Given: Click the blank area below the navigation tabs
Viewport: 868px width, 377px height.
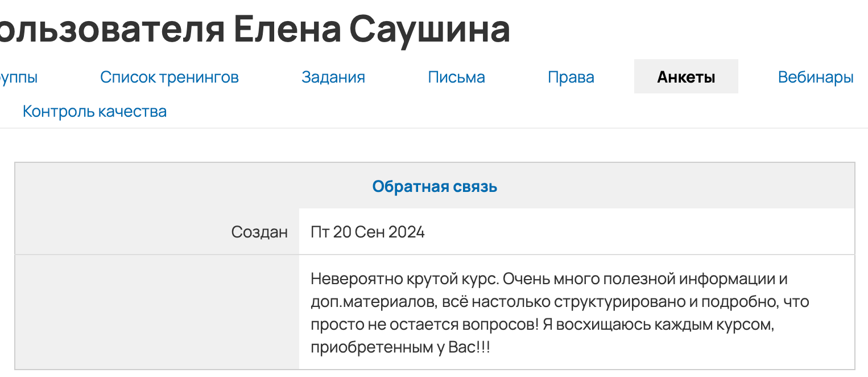Looking at the screenshot, I should click(432, 142).
